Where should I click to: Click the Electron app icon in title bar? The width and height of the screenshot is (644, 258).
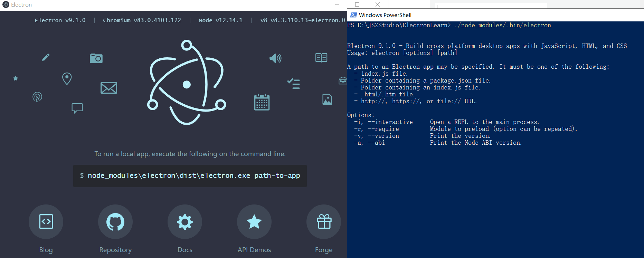[6, 4]
